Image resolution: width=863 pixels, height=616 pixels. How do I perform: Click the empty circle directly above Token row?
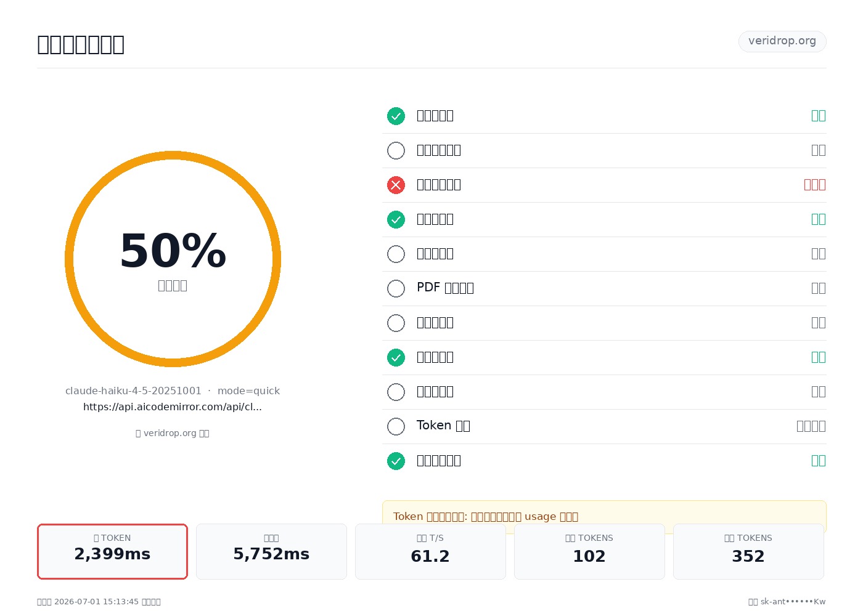pyautogui.click(x=396, y=392)
